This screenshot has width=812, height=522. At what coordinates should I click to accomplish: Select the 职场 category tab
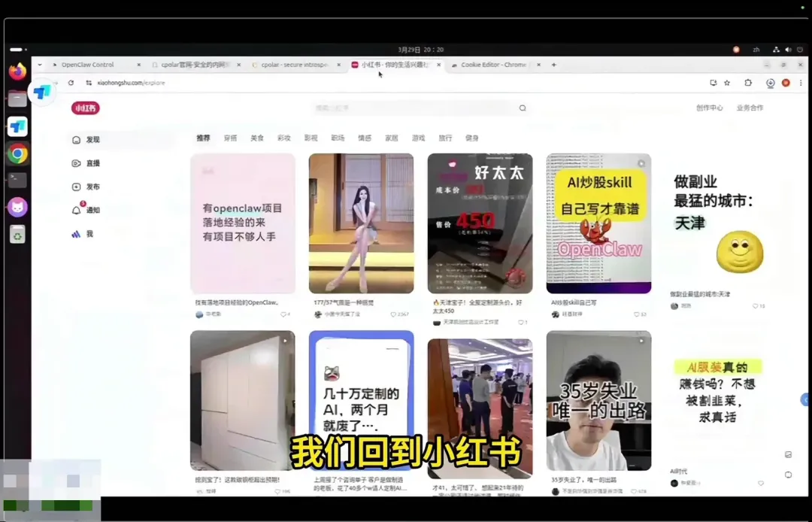coord(338,138)
